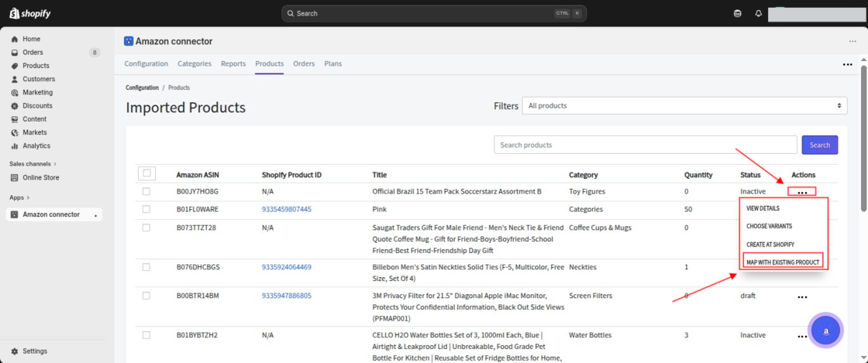Open Markets in the sidebar
Viewport: 868px width, 363px height.
click(x=34, y=132)
